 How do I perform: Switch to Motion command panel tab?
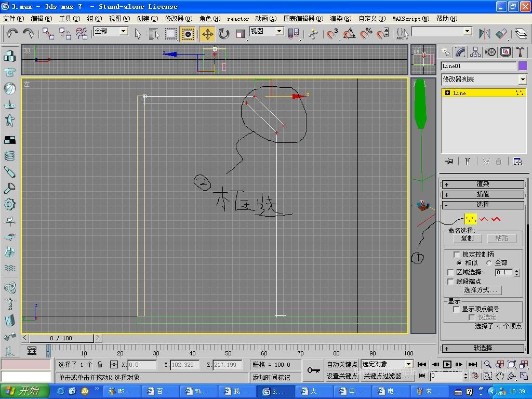click(490, 52)
